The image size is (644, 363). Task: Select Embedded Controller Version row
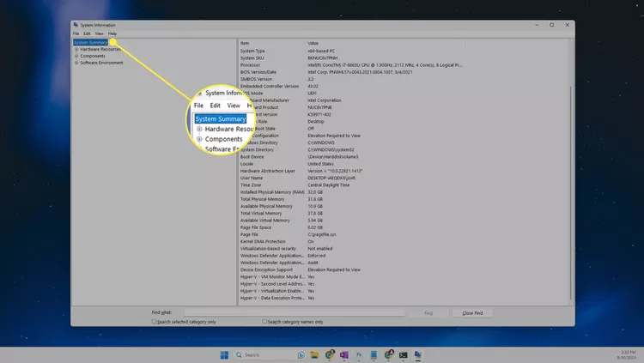tap(404, 86)
